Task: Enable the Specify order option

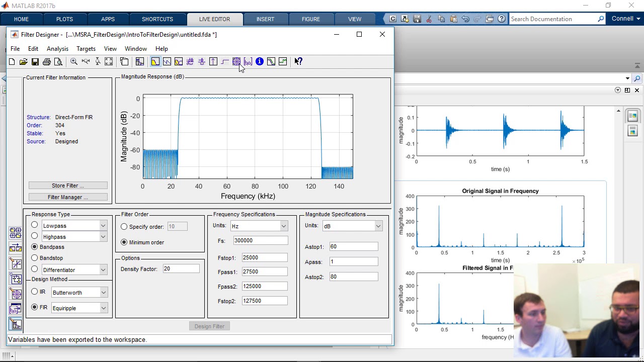Action: 124,227
